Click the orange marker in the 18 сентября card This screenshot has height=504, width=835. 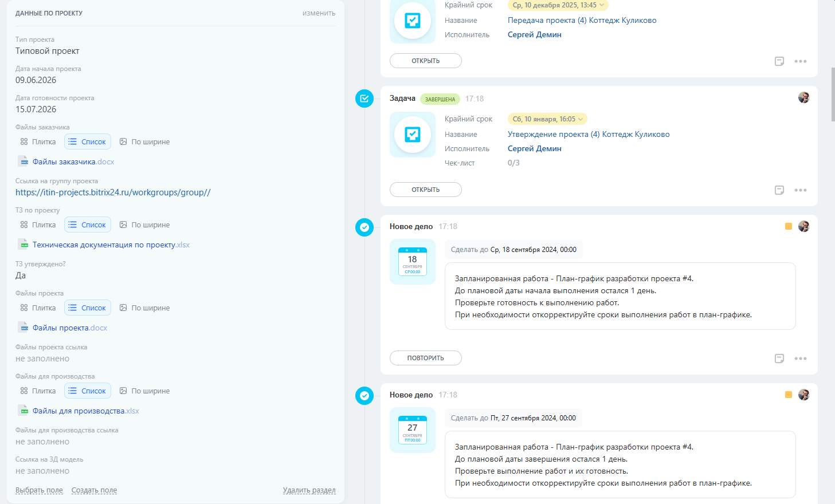(x=789, y=226)
